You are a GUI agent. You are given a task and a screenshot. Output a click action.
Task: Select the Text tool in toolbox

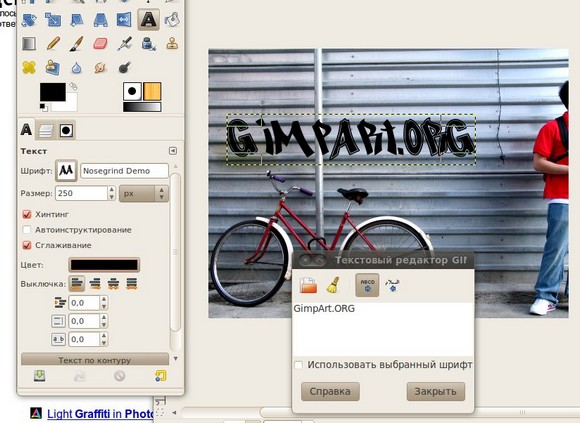tap(149, 20)
